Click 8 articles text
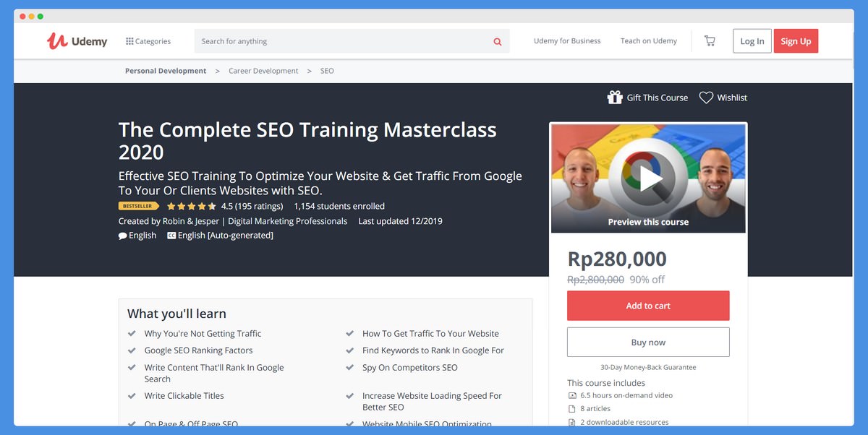 (596, 409)
